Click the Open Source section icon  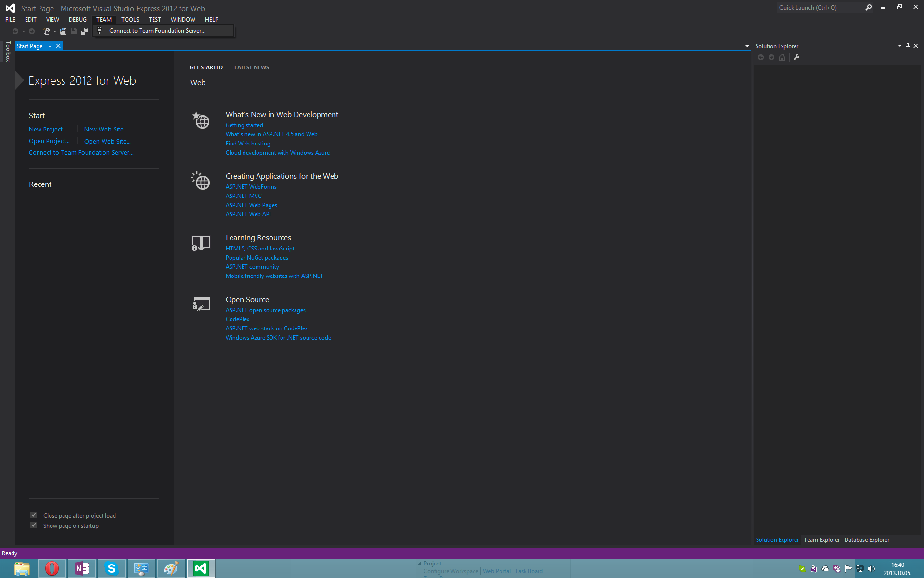click(201, 303)
